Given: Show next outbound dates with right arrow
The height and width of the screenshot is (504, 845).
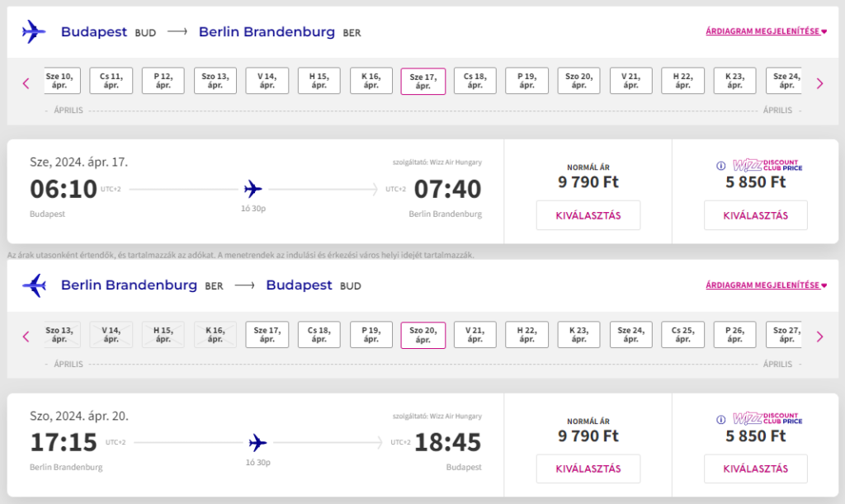Looking at the screenshot, I should (819, 83).
